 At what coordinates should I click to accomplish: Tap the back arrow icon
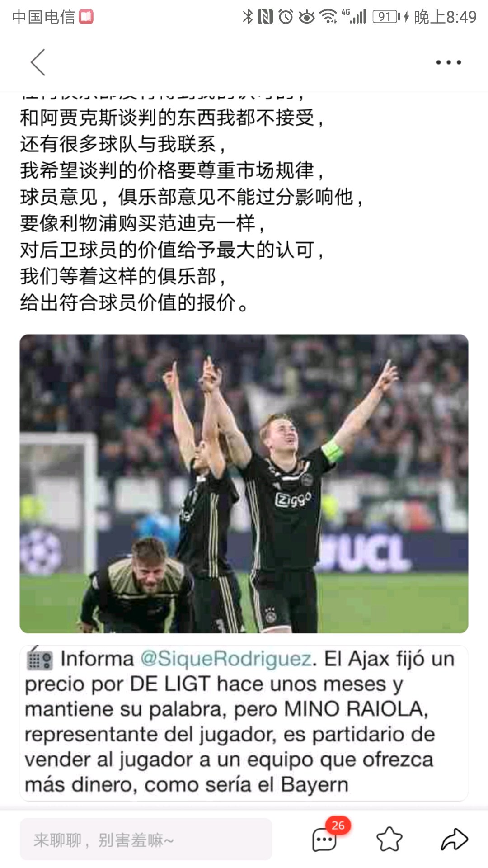click(38, 62)
